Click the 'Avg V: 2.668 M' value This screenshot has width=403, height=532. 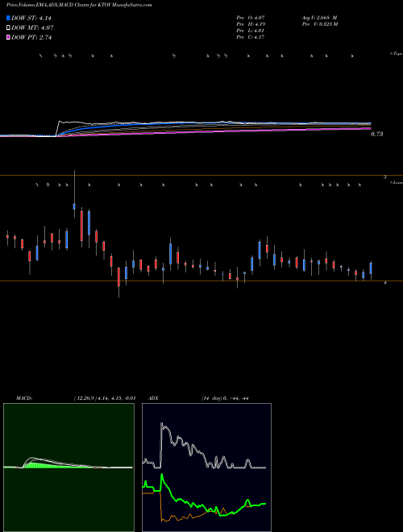pyautogui.click(x=319, y=17)
